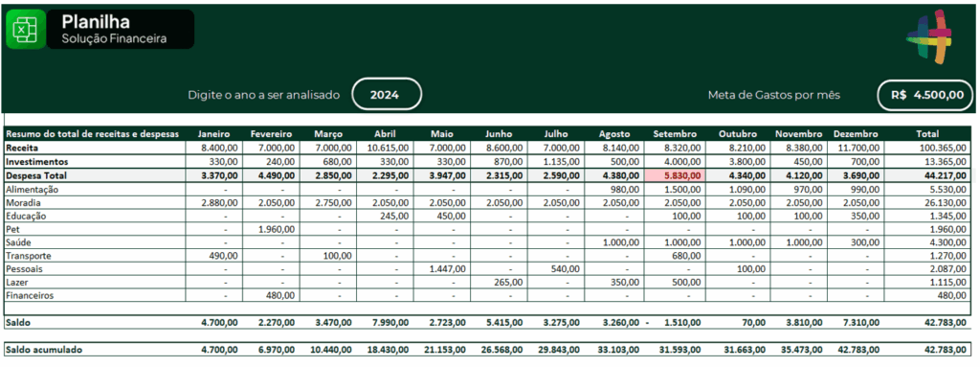980x367 pixels.
Task: Select the Lazer total 1.115,00
Action: click(x=928, y=282)
